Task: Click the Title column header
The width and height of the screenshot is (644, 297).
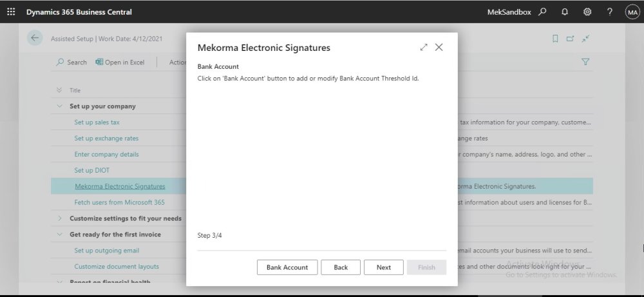Action: pyautogui.click(x=75, y=90)
